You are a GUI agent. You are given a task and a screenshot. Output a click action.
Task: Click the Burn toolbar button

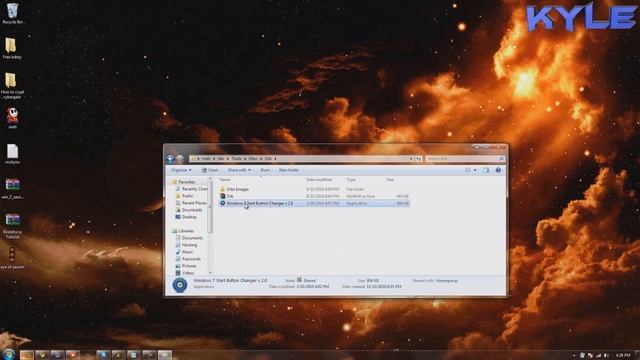point(265,170)
